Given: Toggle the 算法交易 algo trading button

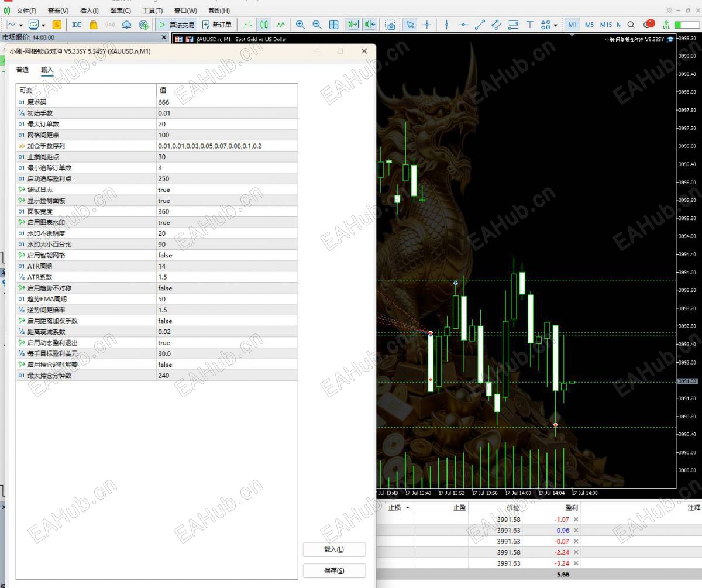Looking at the screenshot, I should (176, 25).
